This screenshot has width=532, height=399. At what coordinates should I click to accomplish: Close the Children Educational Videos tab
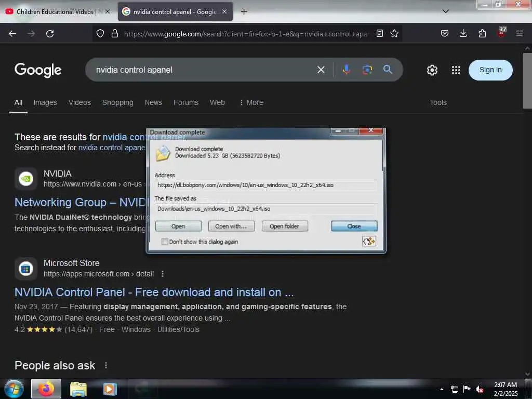(107, 11)
